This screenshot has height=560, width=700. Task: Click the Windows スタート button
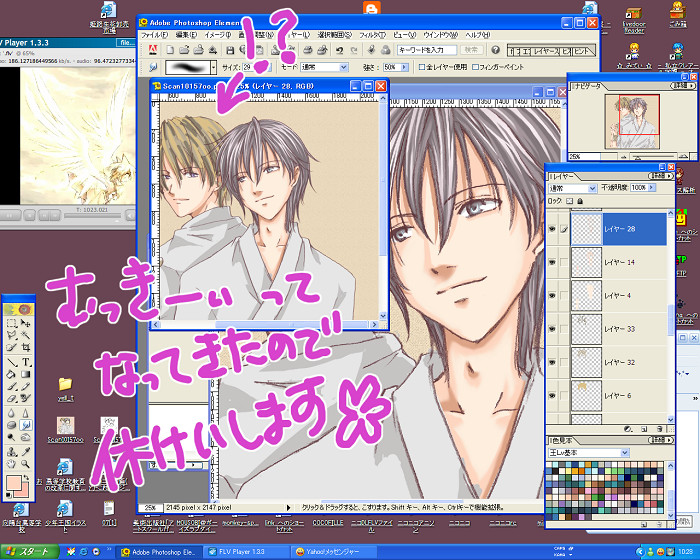[x=29, y=552]
